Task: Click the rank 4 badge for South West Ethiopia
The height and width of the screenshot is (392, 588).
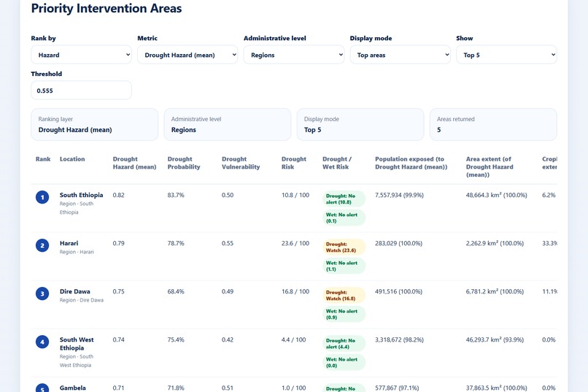Action: pyautogui.click(x=42, y=342)
